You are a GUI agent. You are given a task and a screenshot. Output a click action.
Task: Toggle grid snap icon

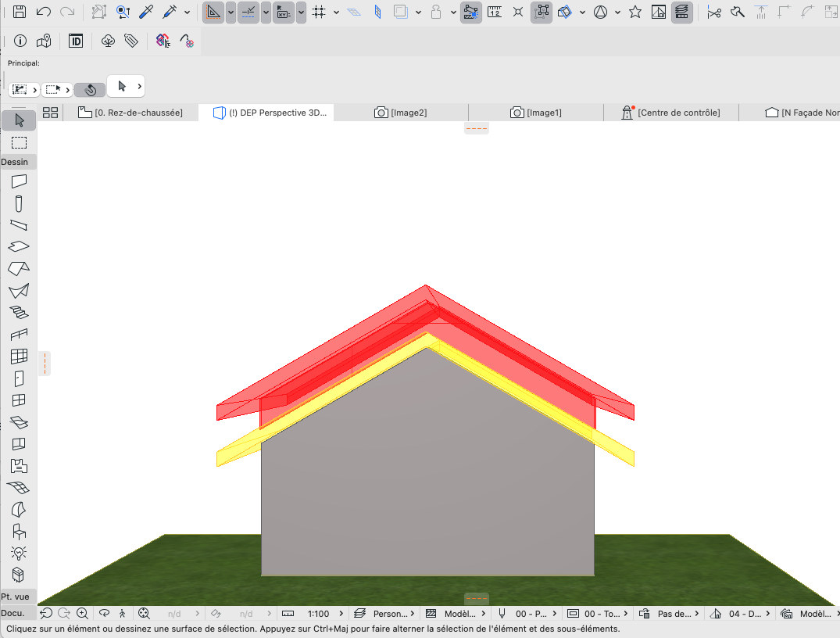click(319, 12)
